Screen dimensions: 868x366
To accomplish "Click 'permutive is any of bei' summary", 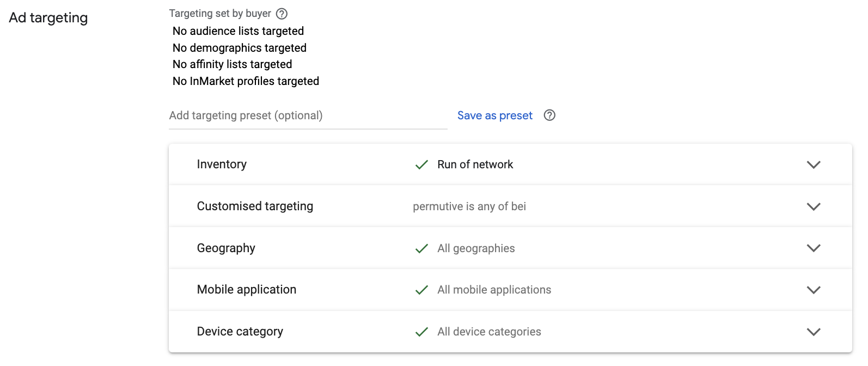I will coord(469,206).
